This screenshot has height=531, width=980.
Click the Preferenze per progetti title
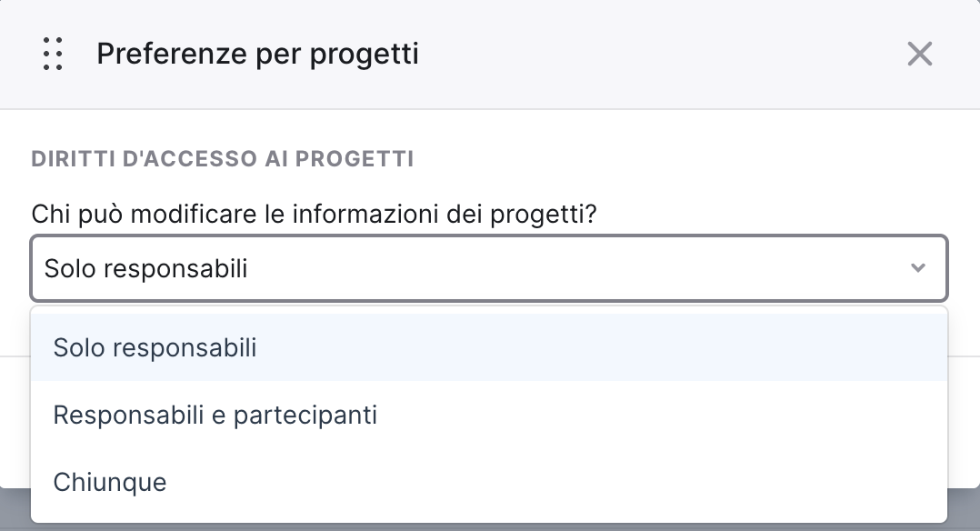tap(257, 54)
